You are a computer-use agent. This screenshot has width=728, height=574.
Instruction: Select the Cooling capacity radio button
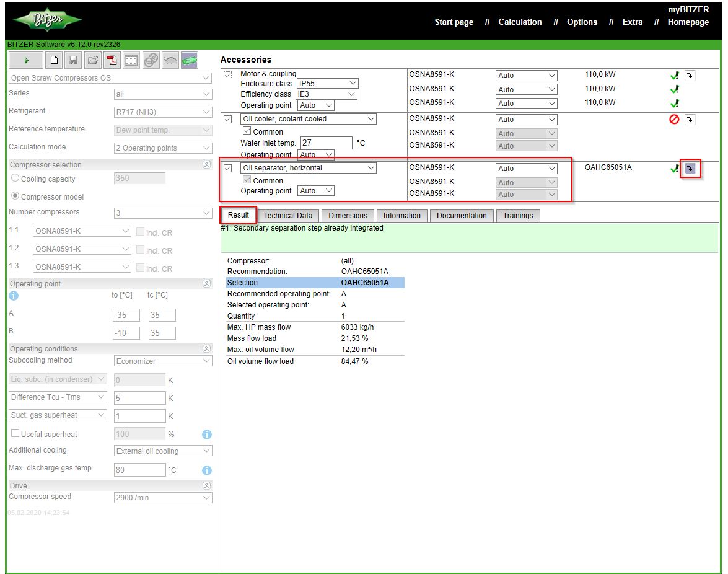[15, 179]
